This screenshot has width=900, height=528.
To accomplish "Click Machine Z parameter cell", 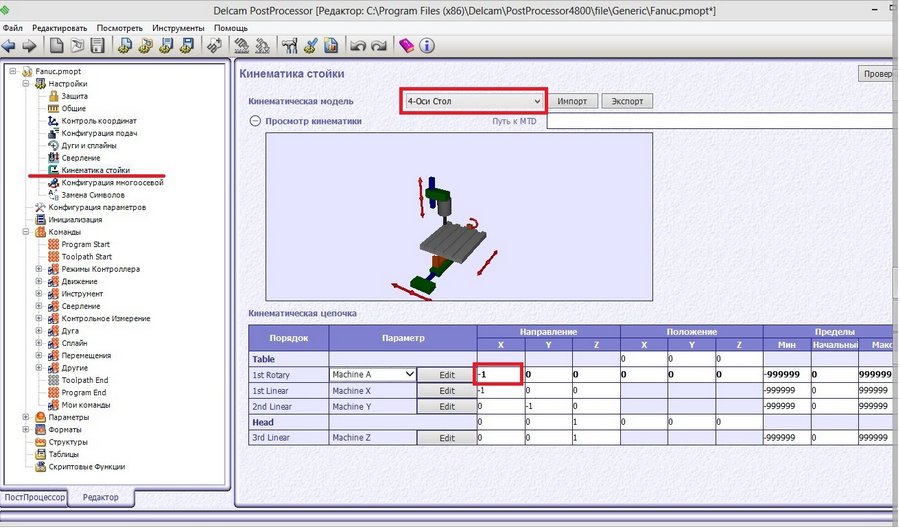I will click(373, 437).
